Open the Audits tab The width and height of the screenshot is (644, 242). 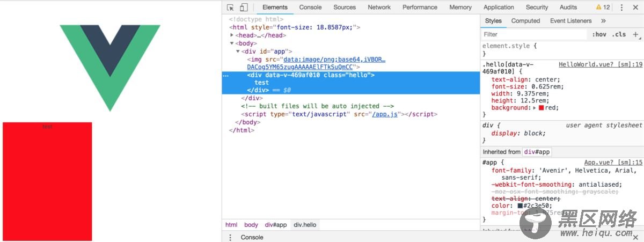[x=568, y=8]
